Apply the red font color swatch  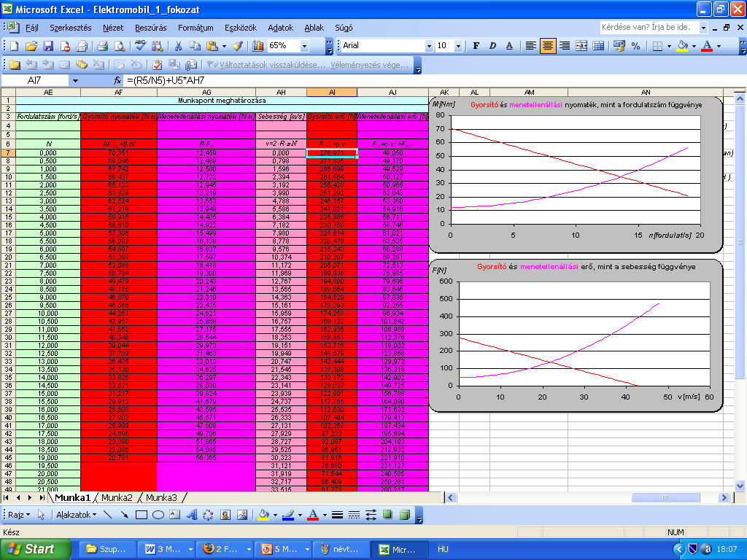707,46
